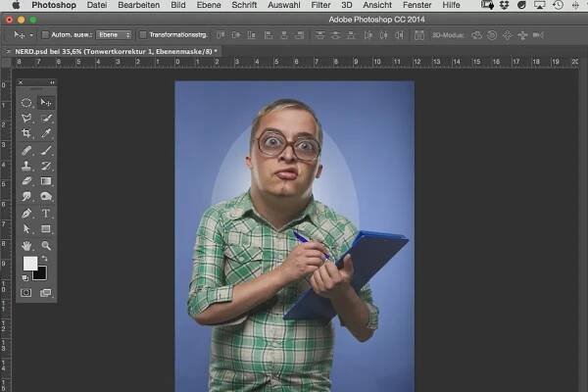This screenshot has height=392, width=588.
Task: Choose the Gradient tool
Action: click(x=46, y=181)
